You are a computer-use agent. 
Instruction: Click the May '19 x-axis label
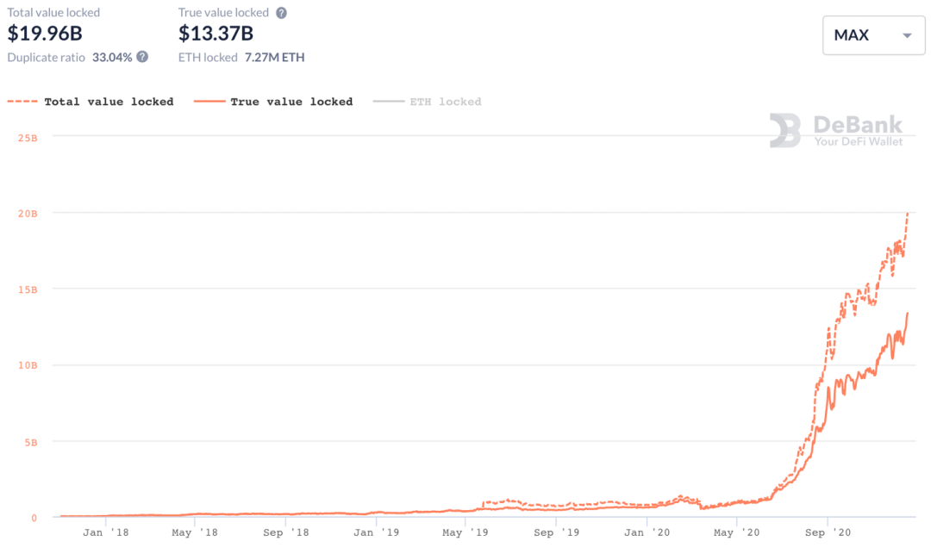pyautogui.click(x=465, y=533)
